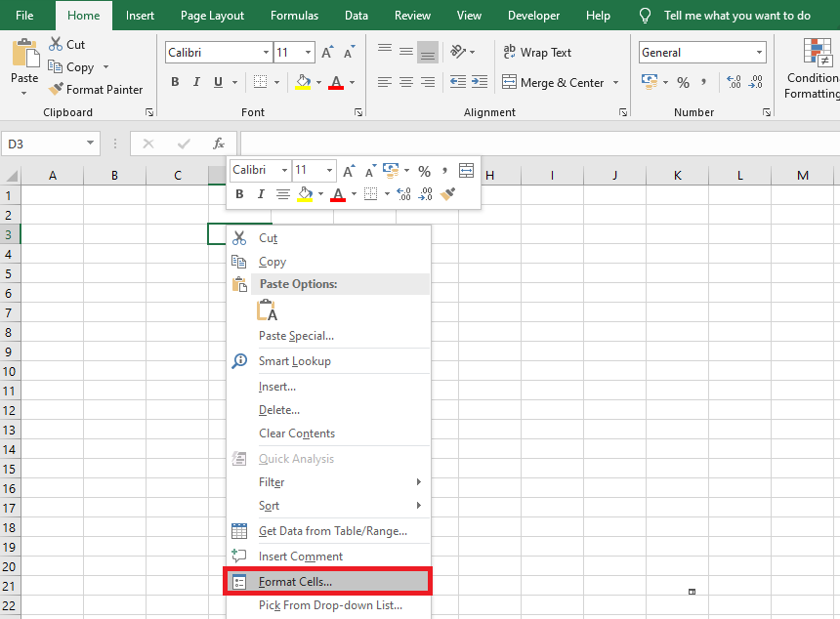Click the paste Keep Text Only icon
Image resolution: width=840 pixels, height=619 pixels.
point(267,310)
